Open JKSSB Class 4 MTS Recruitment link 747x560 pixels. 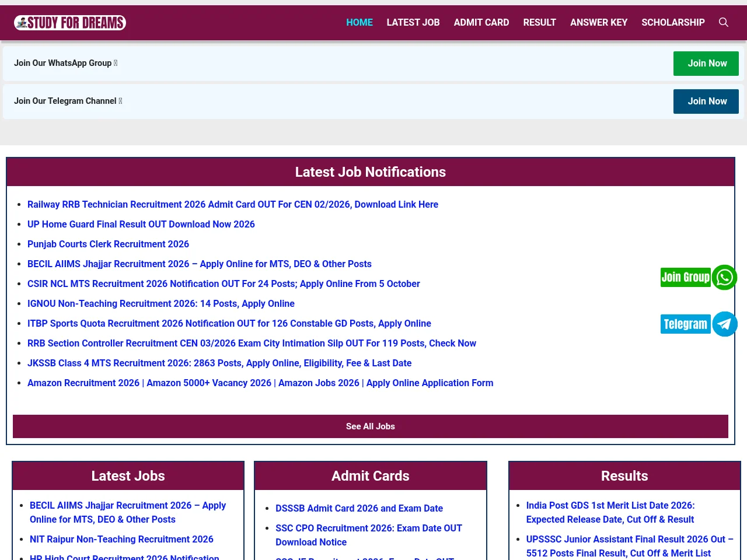pyautogui.click(x=219, y=363)
